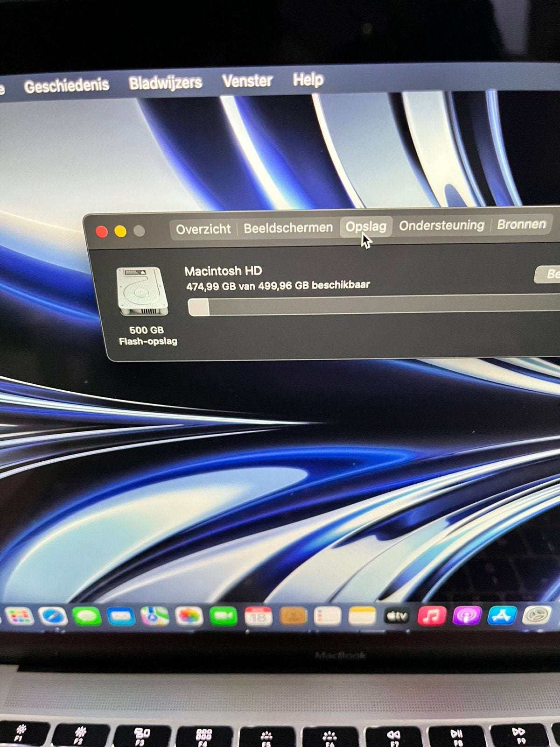Select the Opslag tab
The width and height of the screenshot is (560, 747).
click(x=366, y=227)
